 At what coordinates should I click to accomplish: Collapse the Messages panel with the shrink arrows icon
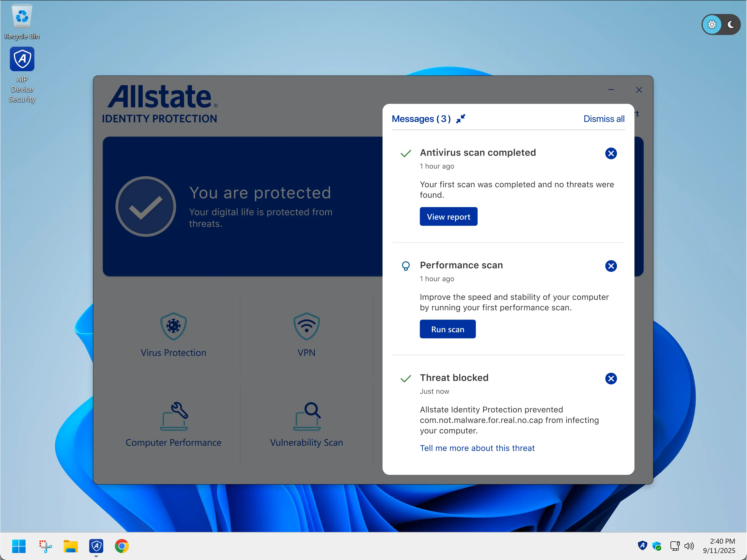461,119
